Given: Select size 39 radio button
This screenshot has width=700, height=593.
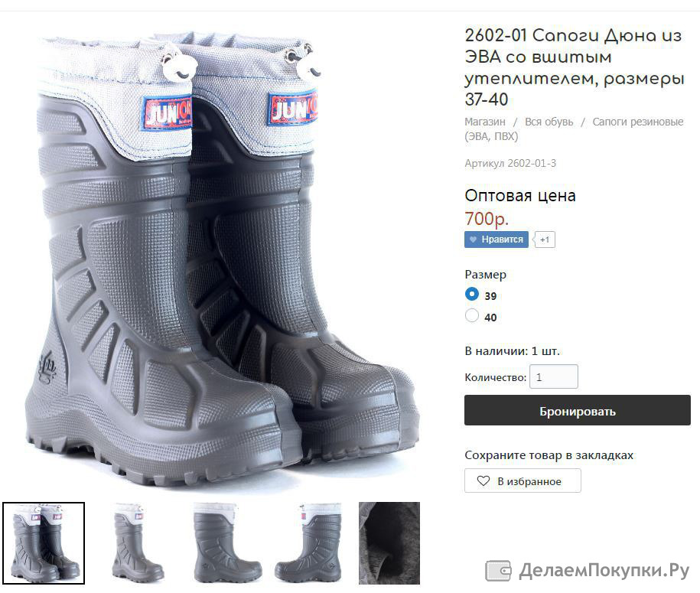Looking at the screenshot, I should click(x=472, y=294).
